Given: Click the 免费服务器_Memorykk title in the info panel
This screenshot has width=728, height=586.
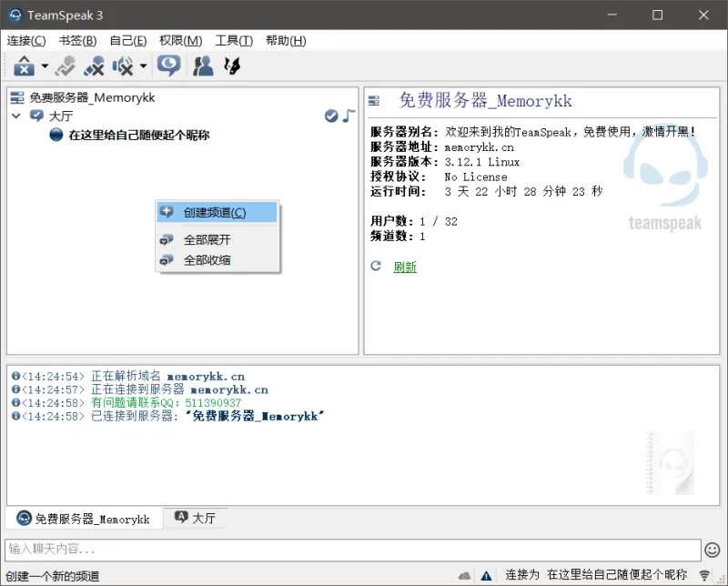Looking at the screenshot, I should pyautogui.click(x=485, y=101).
